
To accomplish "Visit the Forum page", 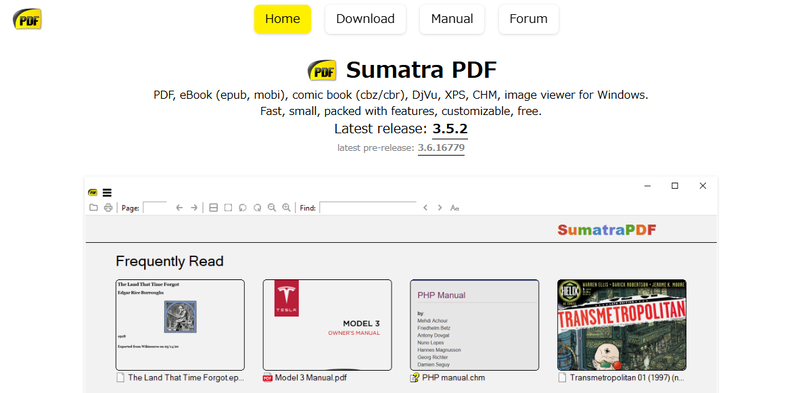I will pyautogui.click(x=528, y=19).
